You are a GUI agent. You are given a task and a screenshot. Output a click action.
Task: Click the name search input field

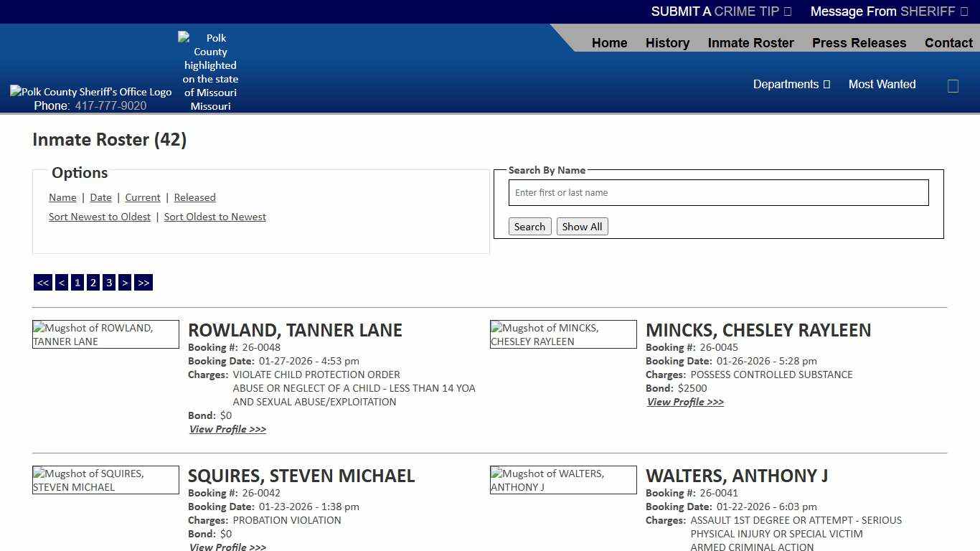pos(717,192)
